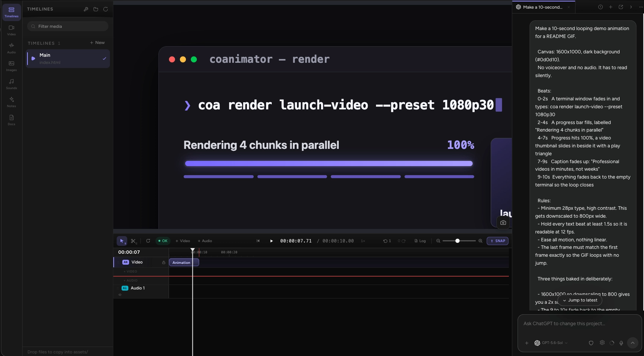Viewport: 644px width, 356px height.
Task: Open chat history clock icon
Action: 600,7
